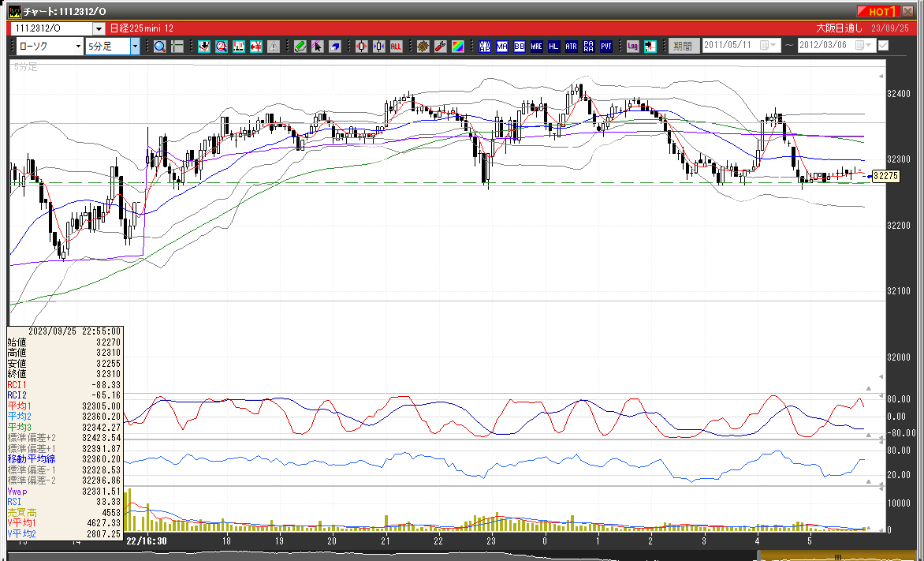Toggle the PARA parabolic indicator
The height and width of the screenshot is (561, 924).
tap(589, 46)
